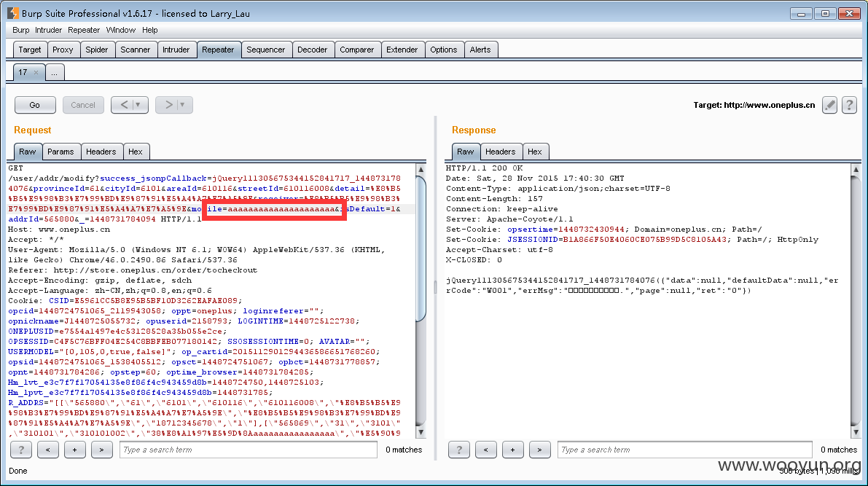Screen dimensions: 868x486
Task: Open the history back dropdown arrow
Action: tap(139, 105)
